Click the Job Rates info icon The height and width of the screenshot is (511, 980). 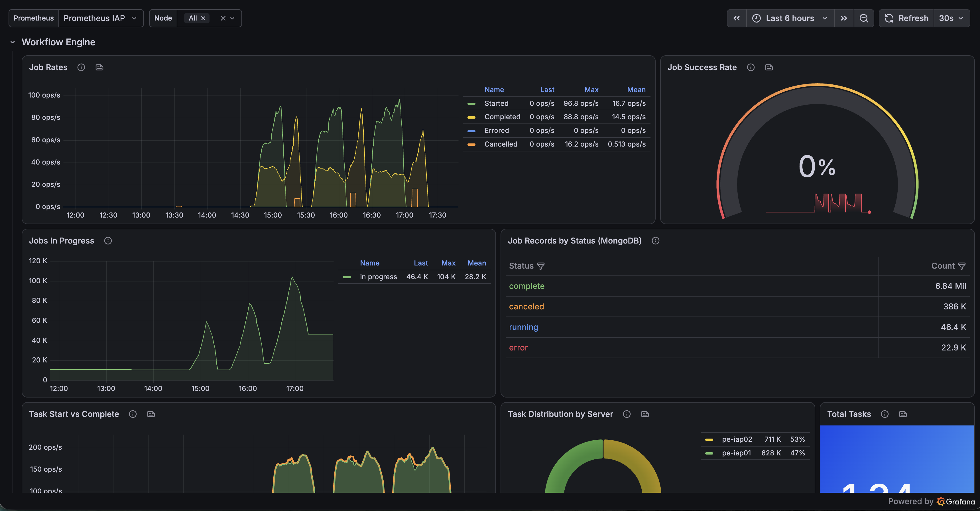tap(81, 67)
